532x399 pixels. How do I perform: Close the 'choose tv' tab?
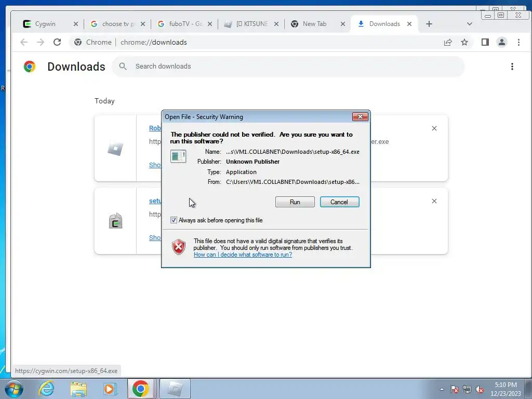pos(143,24)
